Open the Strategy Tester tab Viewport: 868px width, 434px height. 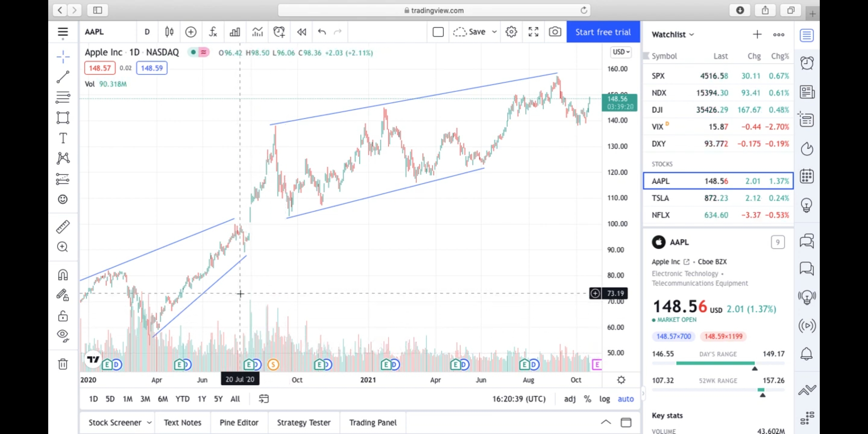(x=304, y=423)
